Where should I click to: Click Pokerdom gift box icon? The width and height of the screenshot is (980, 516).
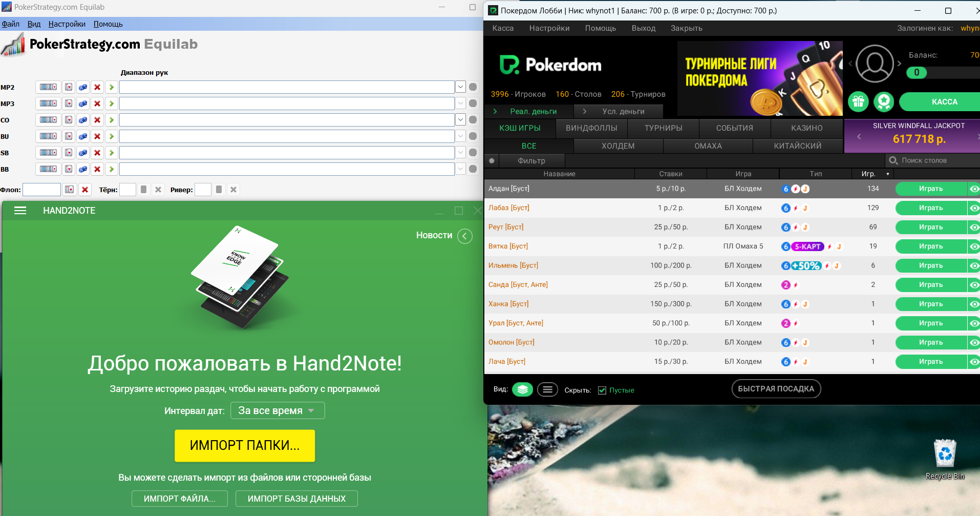pos(859,101)
